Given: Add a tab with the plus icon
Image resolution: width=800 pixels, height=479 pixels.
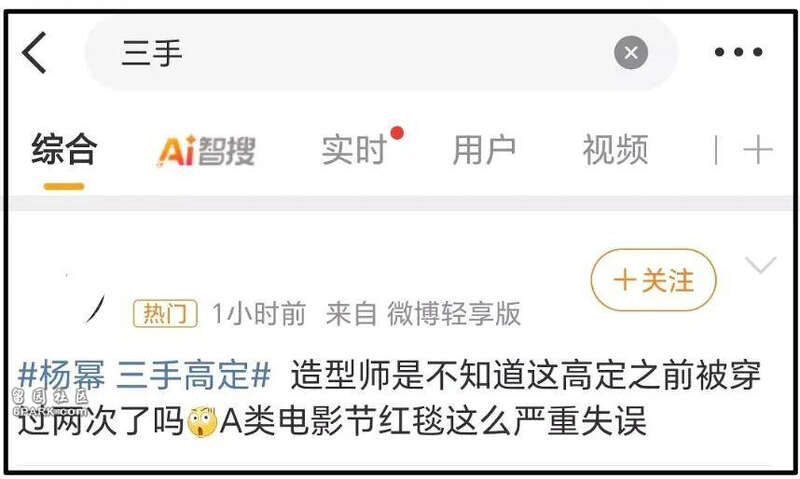Looking at the screenshot, I should 758,150.
